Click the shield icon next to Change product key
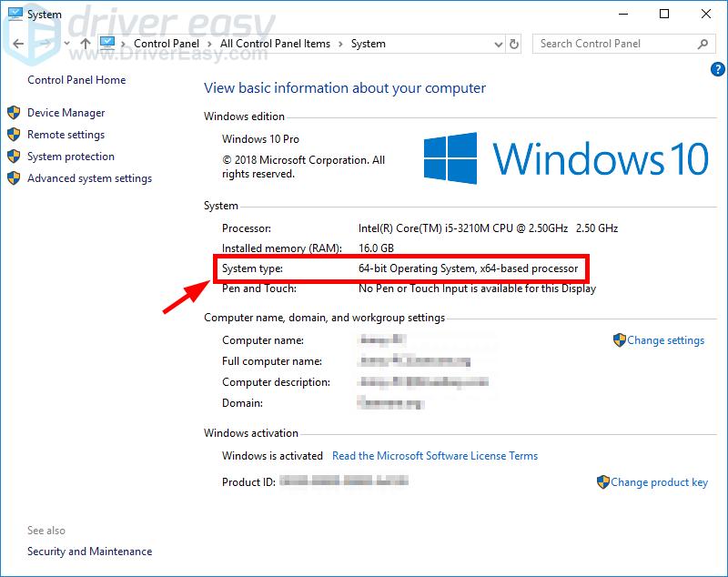 click(x=602, y=481)
